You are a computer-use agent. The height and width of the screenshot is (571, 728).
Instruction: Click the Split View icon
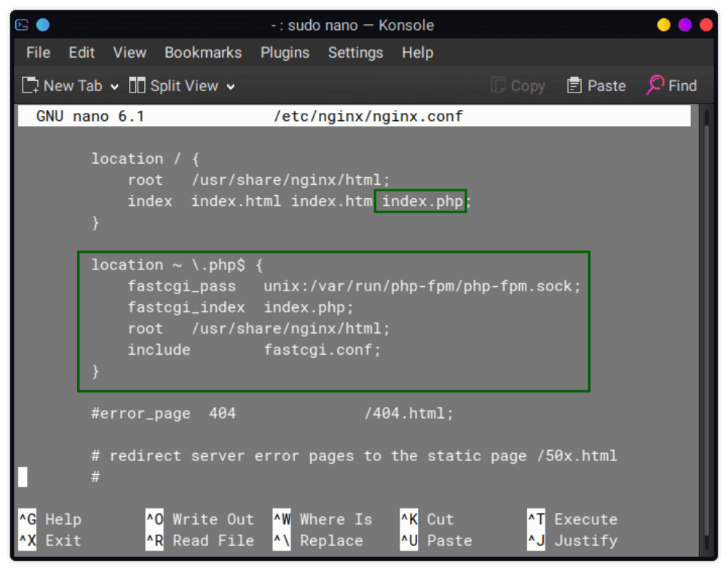[137, 85]
